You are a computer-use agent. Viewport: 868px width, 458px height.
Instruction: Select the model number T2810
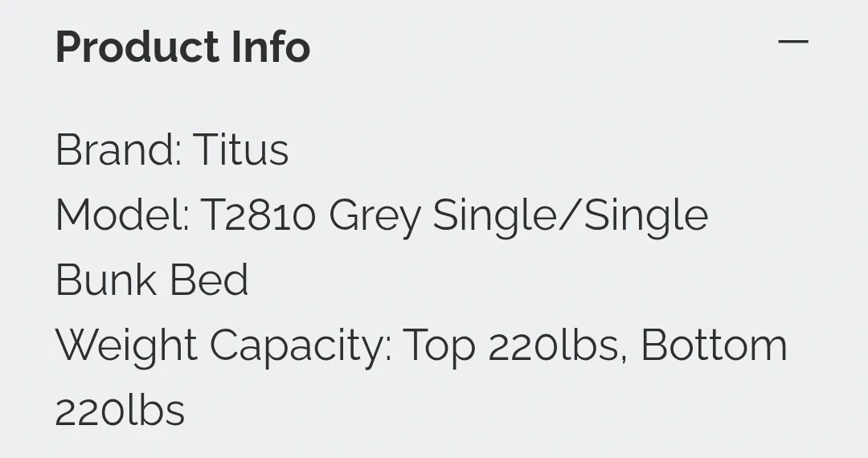pos(257,215)
